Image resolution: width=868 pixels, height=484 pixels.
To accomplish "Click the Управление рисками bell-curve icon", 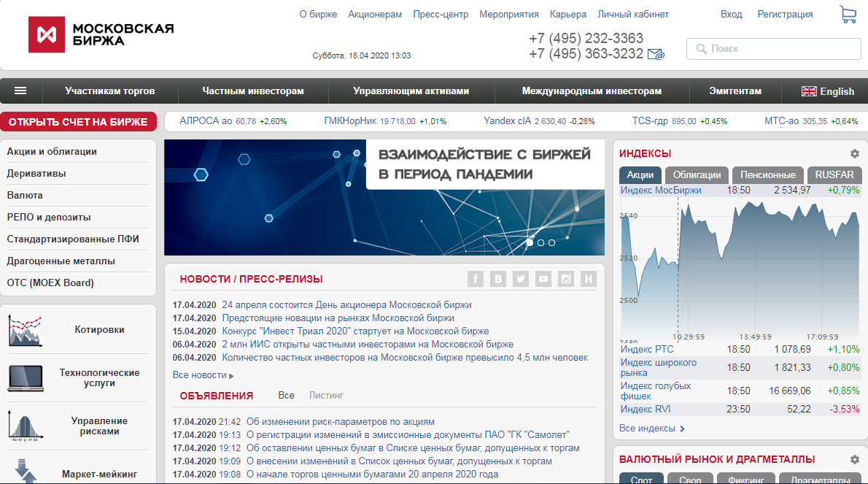I will (25, 426).
